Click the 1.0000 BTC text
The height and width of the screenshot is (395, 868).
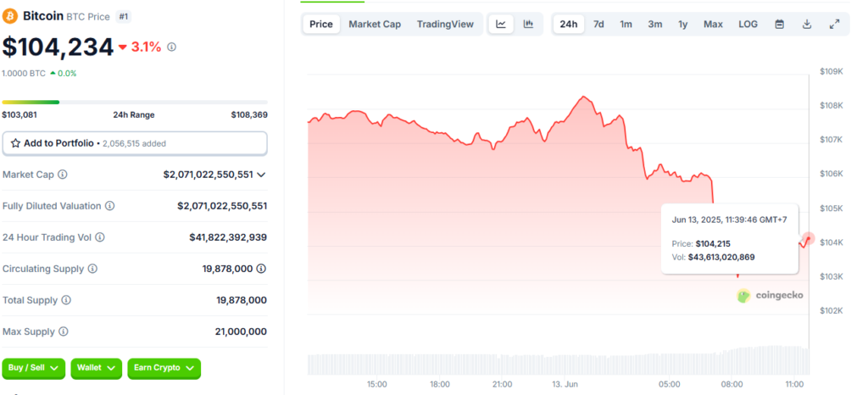24,74
